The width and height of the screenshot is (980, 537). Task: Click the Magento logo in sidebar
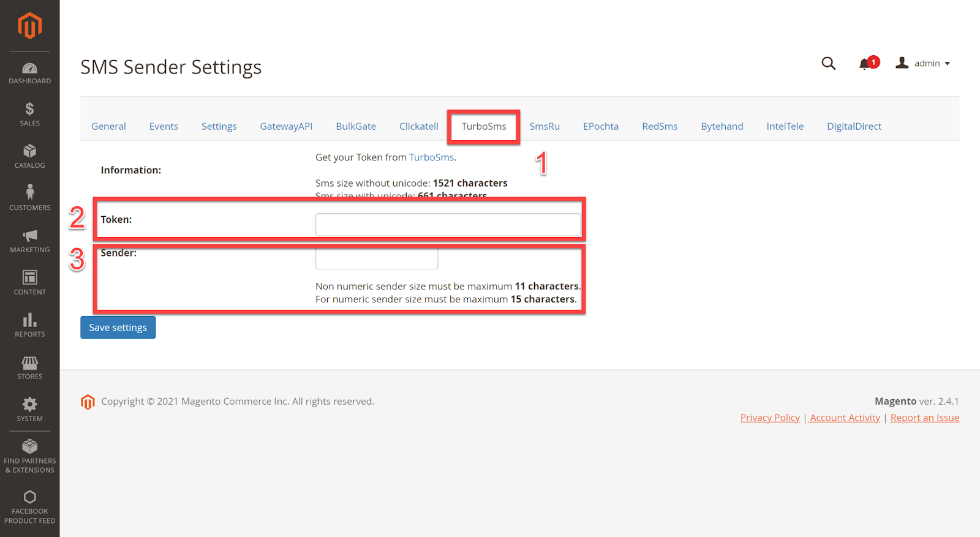[29, 26]
